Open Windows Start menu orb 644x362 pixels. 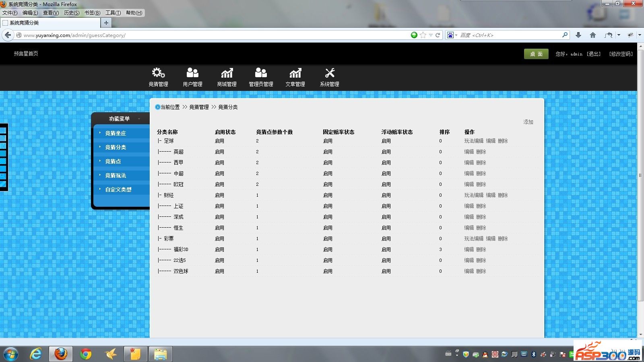(x=11, y=354)
